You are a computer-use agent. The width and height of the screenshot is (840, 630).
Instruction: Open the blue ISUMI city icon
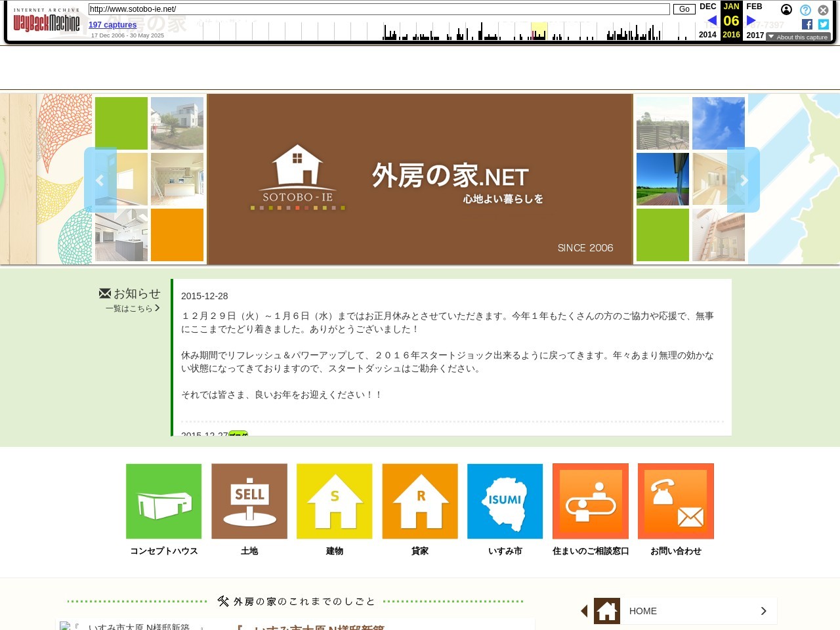[505, 501]
